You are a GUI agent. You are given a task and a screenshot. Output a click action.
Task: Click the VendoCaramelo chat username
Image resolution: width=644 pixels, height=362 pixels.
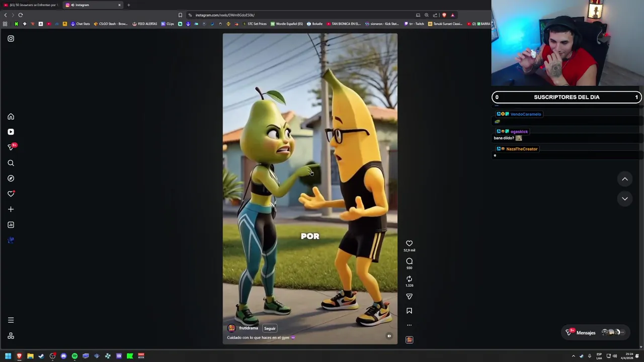525,114
